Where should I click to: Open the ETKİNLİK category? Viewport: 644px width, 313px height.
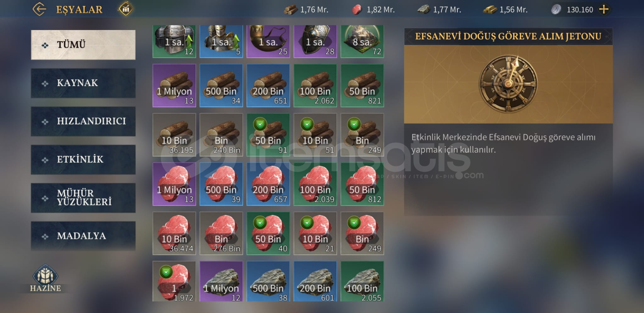coord(83,160)
